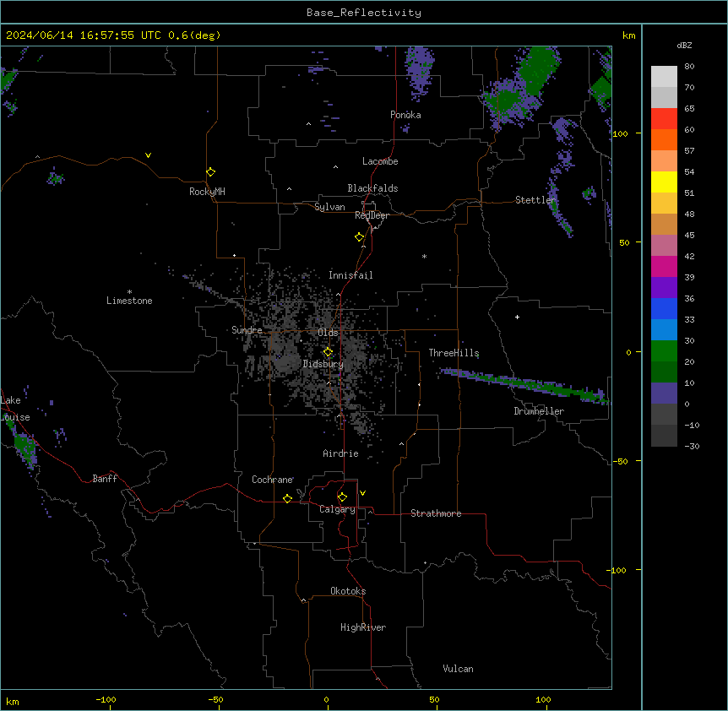The image size is (728, 711).
Task: Select the Sylvan label
Action: click(329, 207)
